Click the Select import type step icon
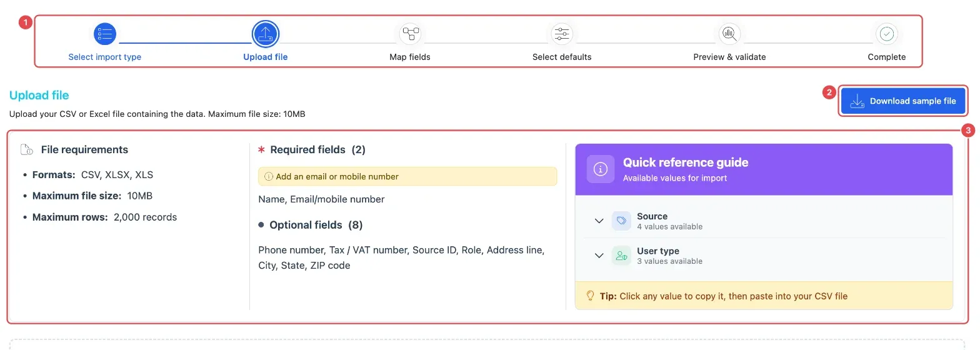 click(105, 34)
